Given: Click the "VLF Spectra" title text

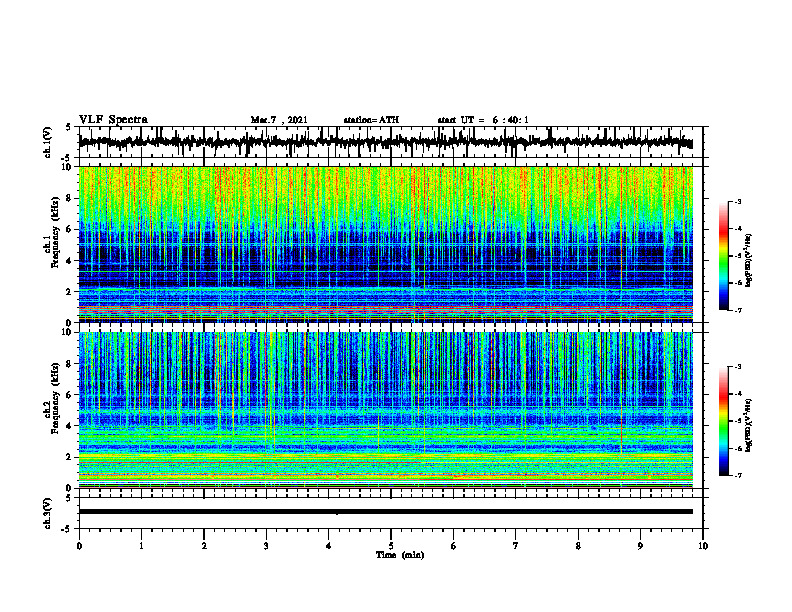Looking at the screenshot, I should coord(113,120).
